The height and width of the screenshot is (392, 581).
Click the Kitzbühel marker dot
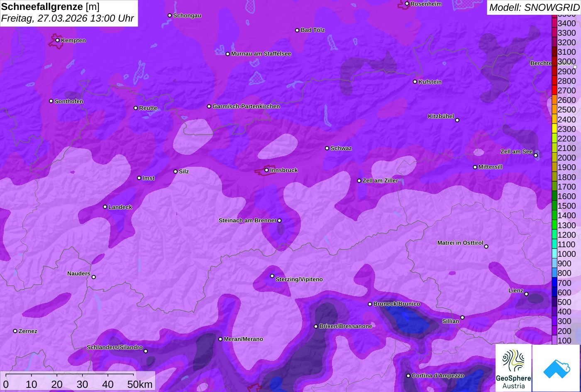coord(457,120)
